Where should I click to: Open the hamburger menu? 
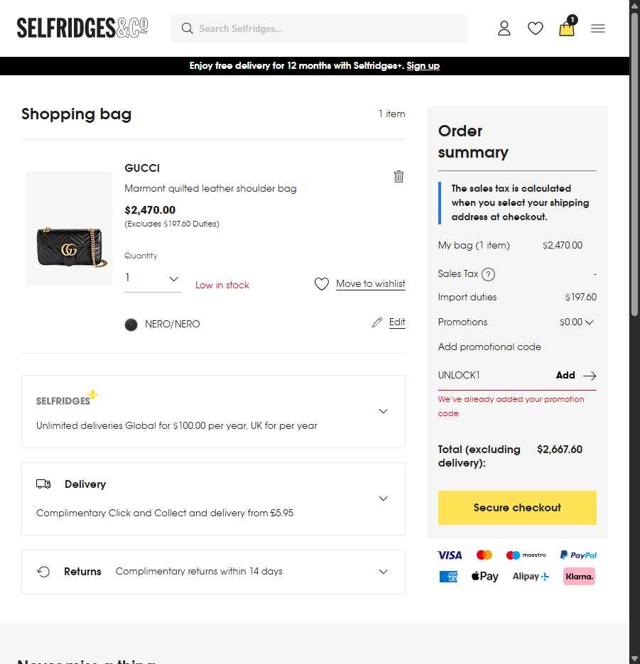(598, 28)
